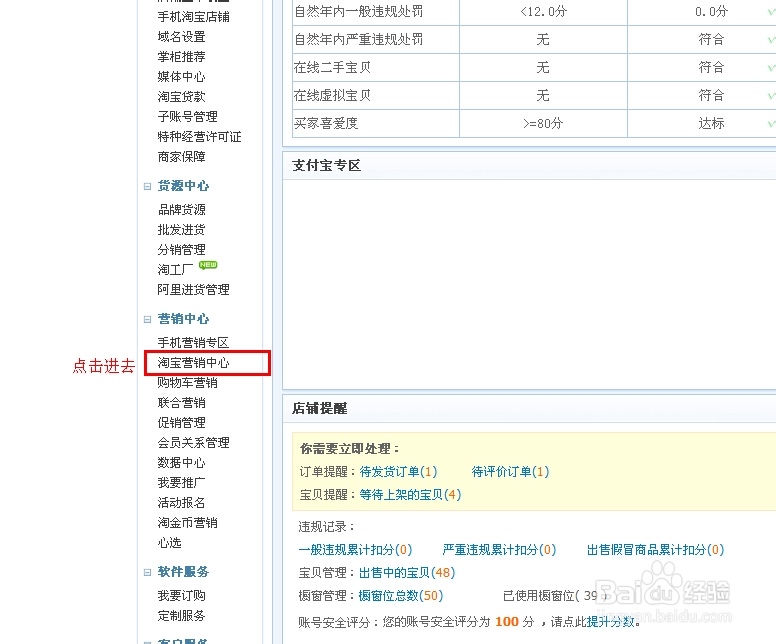Open 手机淘宝店铺 in sidebar
This screenshot has height=644, width=776.
pyautogui.click(x=193, y=17)
